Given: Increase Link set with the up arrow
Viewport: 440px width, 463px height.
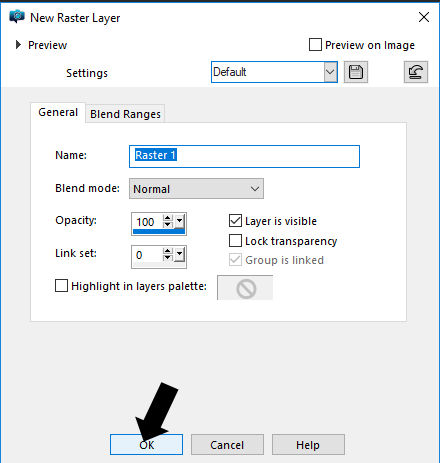Looking at the screenshot, I should [168, 251].
